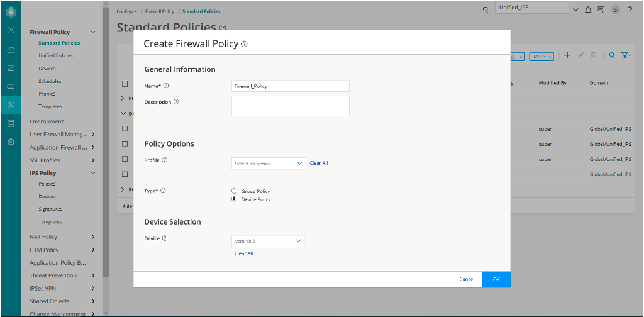The image size is (644, 317).
Task: Open the feedback chat bubble icon
Action: (601, 9)
